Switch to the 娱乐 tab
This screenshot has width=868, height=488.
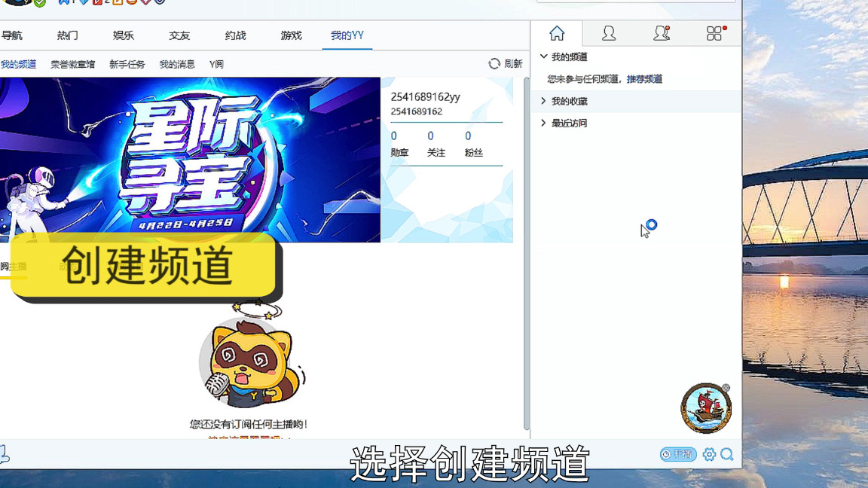click(x=124, y=35)
